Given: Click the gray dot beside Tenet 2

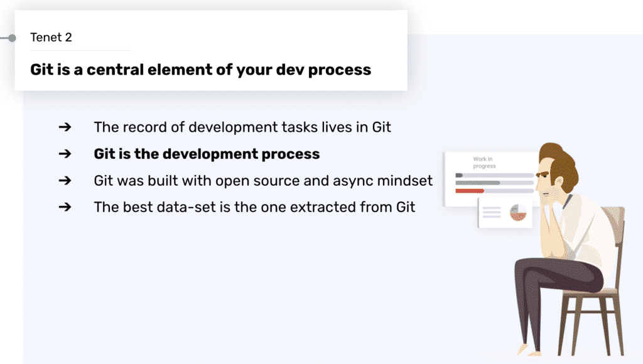Looking at the screenshot, I should click(x=11, y=38).
